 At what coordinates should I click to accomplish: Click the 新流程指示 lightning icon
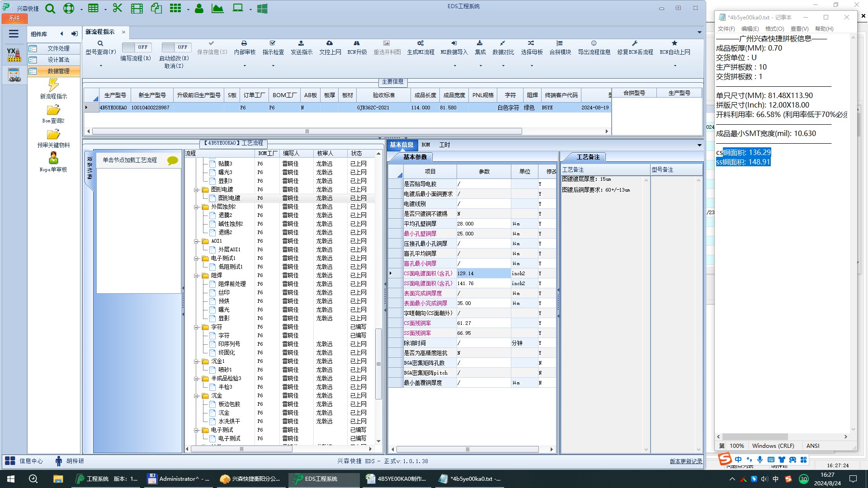tap(53, 85)
